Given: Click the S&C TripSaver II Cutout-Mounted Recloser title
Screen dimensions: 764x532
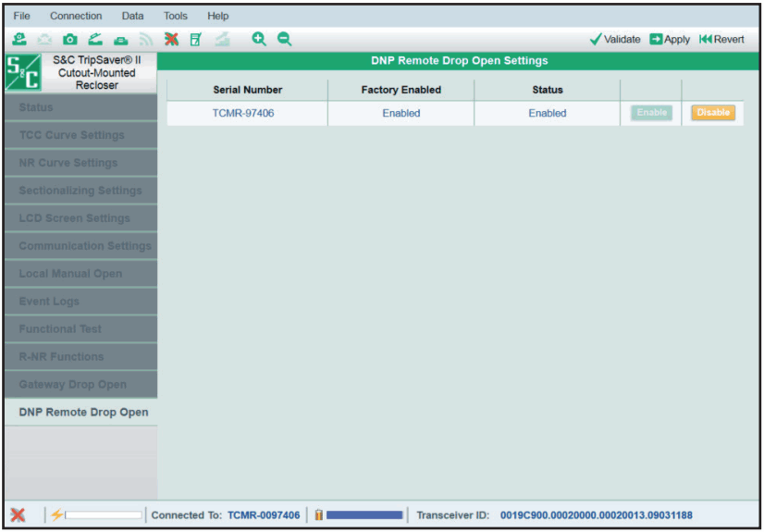Looking at the screenshot, I should click(96, 72).
